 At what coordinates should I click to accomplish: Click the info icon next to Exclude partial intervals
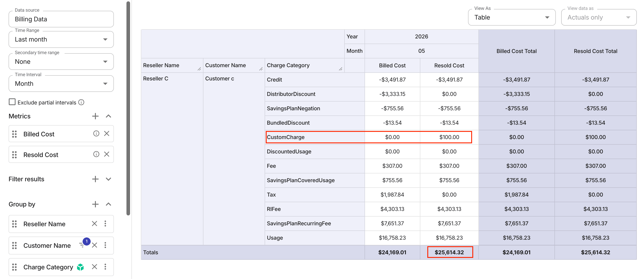(x=81, y=102)
